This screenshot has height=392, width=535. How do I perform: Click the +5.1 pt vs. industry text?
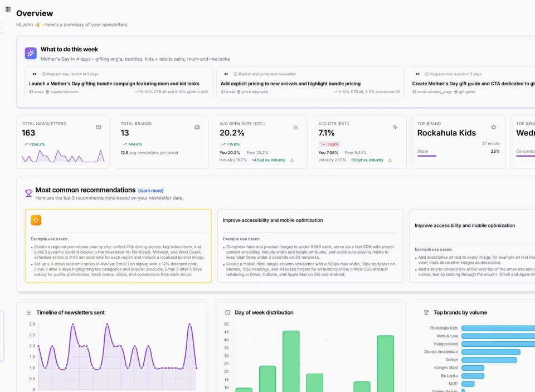(x=367, y=160)
